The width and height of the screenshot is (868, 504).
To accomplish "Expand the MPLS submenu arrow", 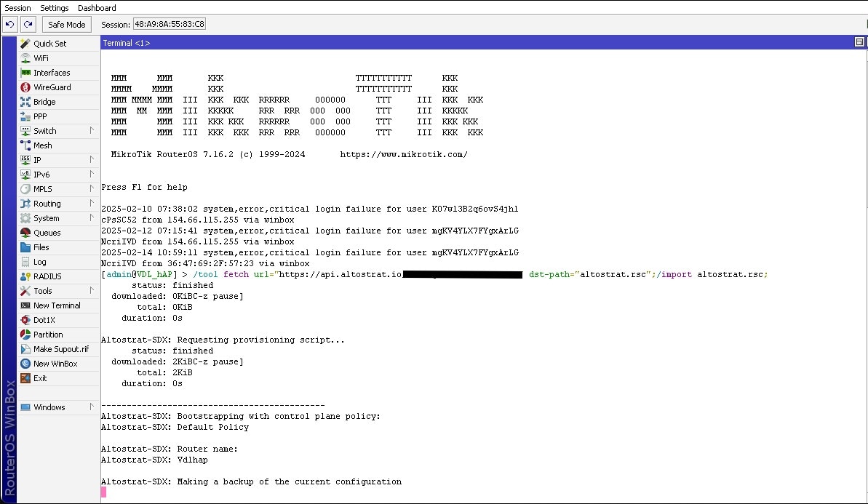I will [92, 189].
